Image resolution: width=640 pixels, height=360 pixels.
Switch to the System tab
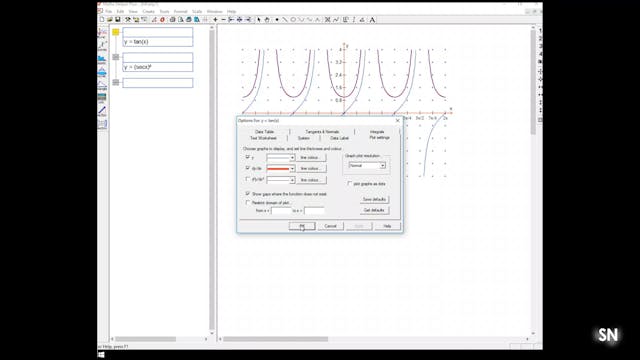point(304,138)
